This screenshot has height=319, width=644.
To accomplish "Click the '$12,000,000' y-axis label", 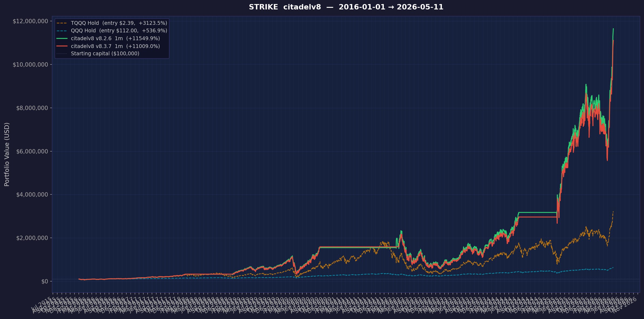I will pyautogui.click(x=30, y=21).
